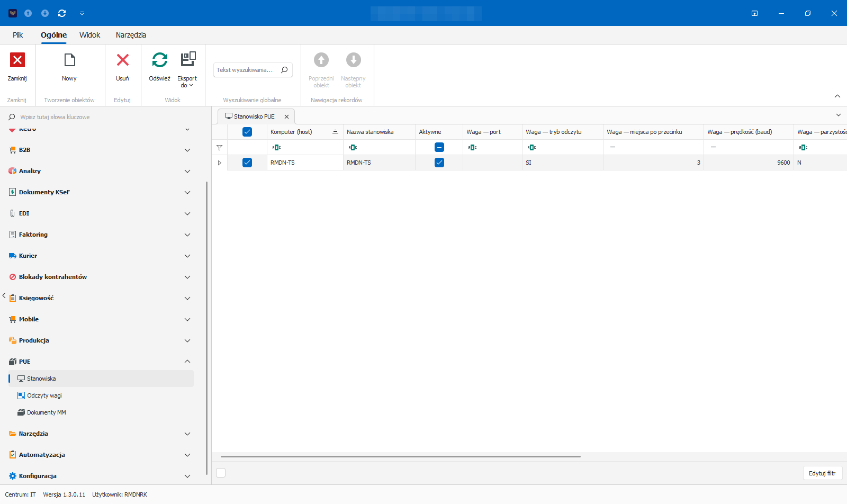Open the Eksport do menu
This screenshot has height=504, width=847.
coord(187,69)
